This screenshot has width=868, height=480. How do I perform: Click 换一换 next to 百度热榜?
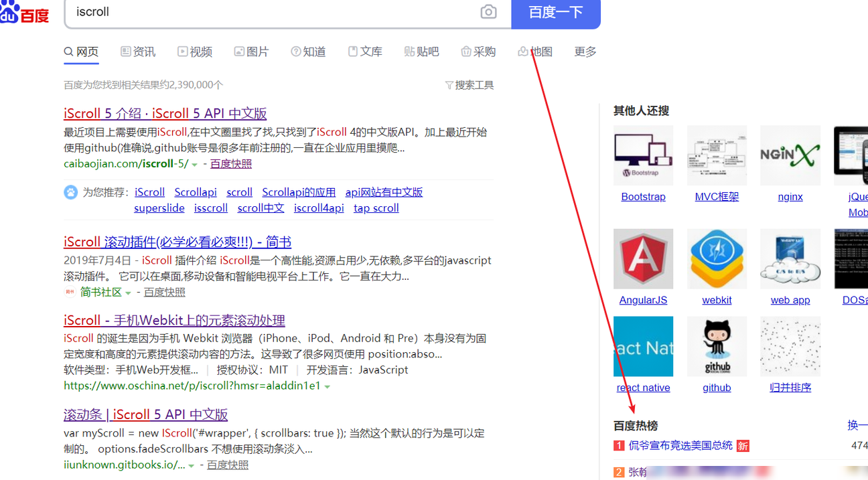click(x=858, y=425)
